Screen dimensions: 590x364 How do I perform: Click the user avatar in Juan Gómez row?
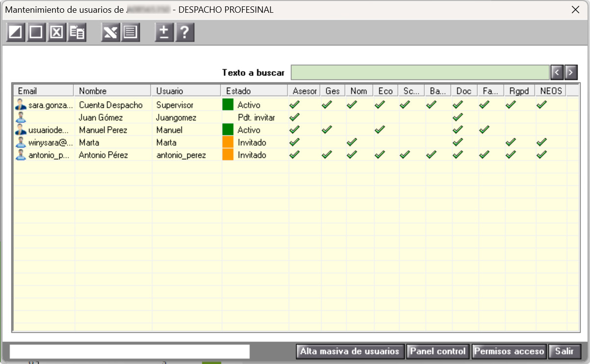(x=21, y=117)
